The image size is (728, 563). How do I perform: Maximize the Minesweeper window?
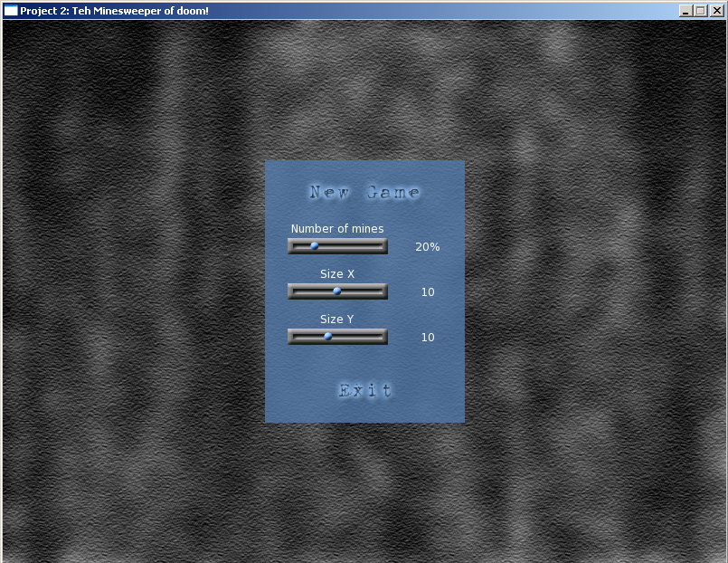(x=701, y=11)
